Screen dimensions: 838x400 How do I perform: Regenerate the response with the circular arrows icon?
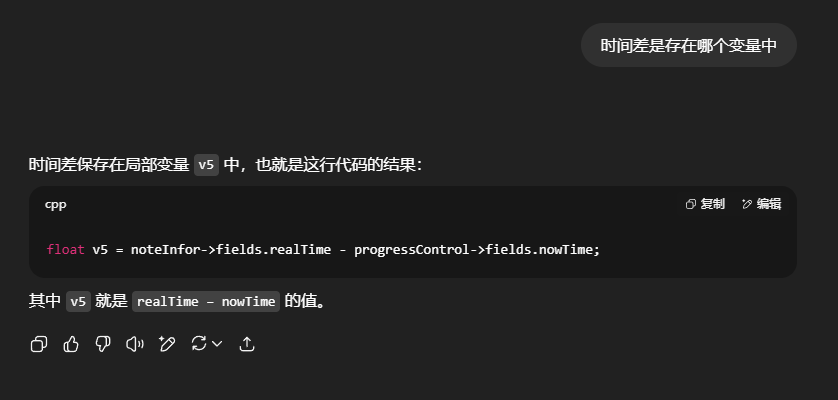coord(199,343)
